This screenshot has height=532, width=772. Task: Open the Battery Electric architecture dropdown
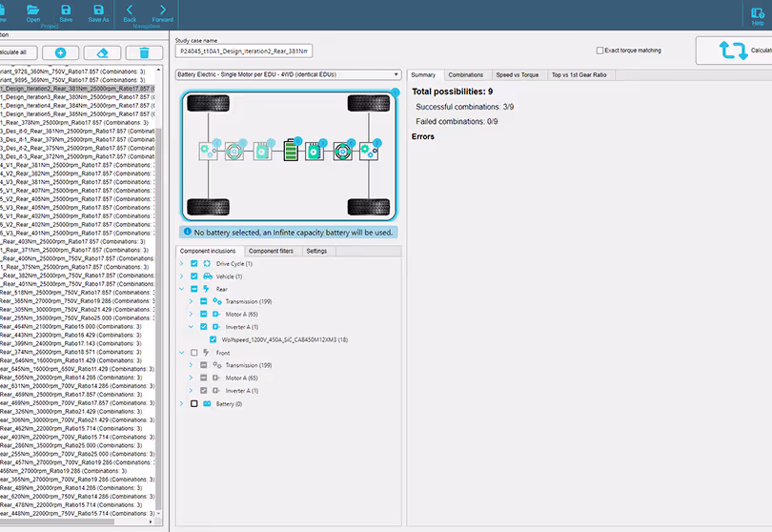point(288,74)
